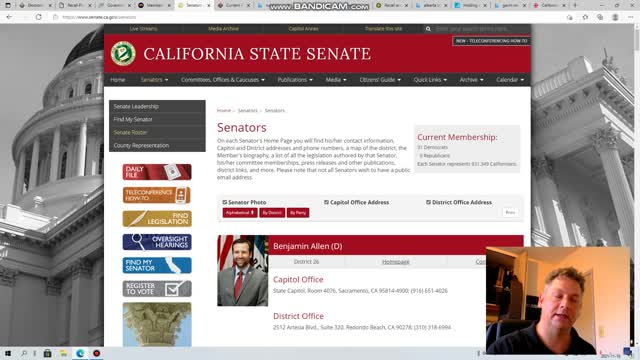Open the Oversight Hearings banner
The width and height of the screenshot is (640, 360).
(157, 242)
